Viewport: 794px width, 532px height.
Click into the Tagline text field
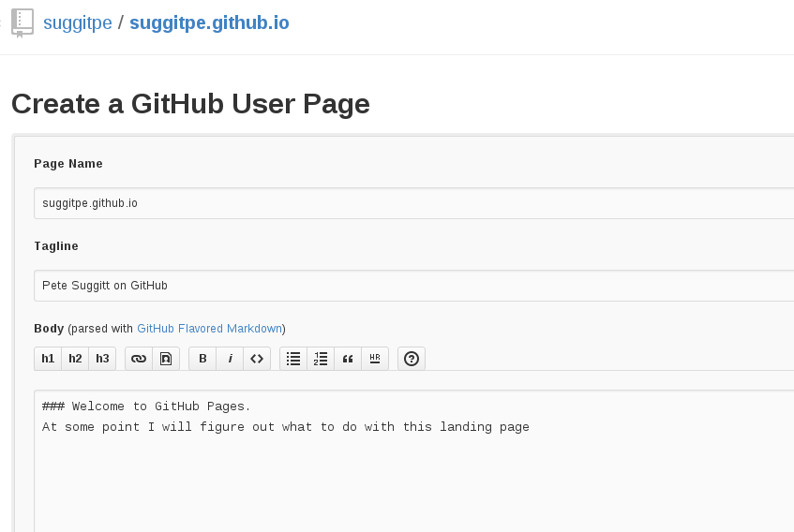coord(412,286)
